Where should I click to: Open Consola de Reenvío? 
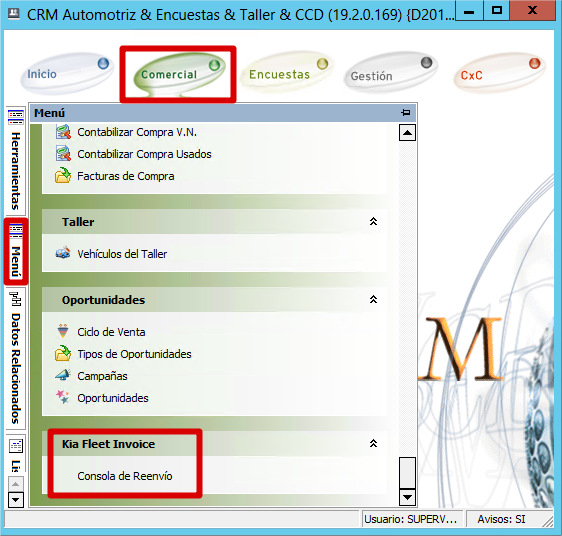pyautogui.click(x=125, y=476)
